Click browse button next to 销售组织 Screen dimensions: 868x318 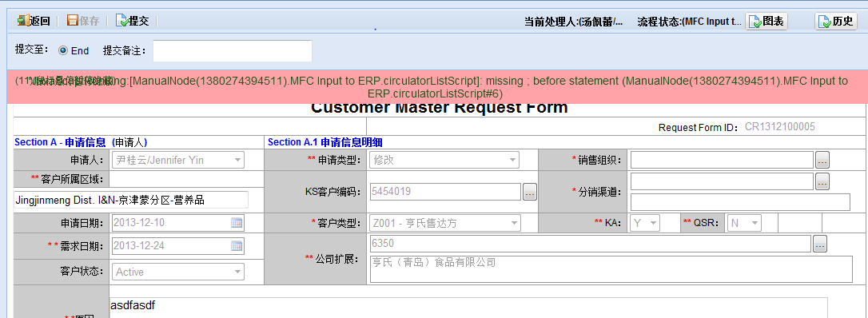(x=822, y=161)
